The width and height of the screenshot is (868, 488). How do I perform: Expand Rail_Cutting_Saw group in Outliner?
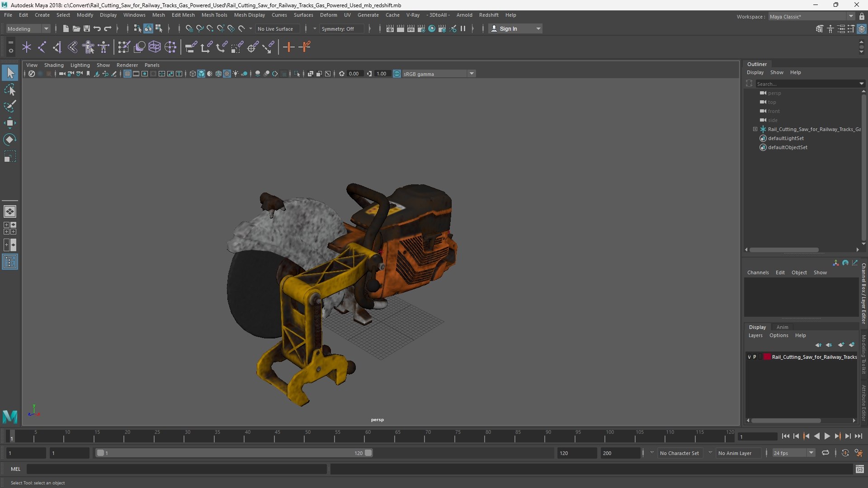tap(755, 129)
